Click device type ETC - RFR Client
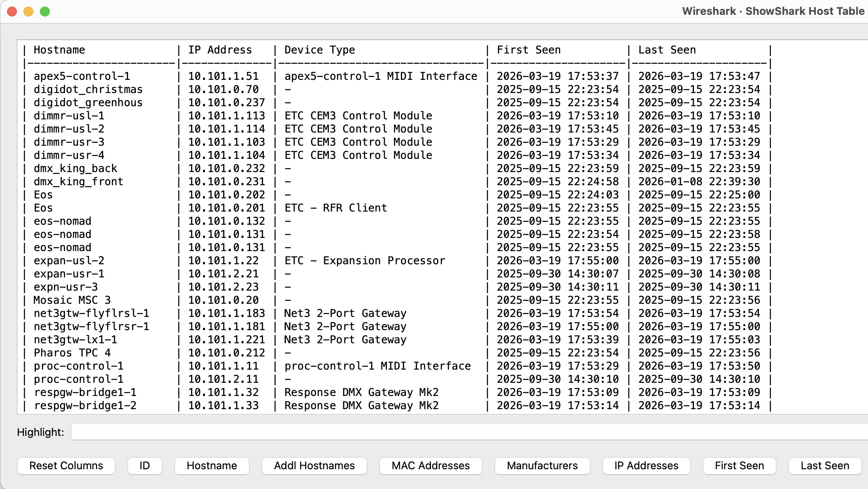The width and height of the screenshot is (868, 489). pyautogui.click(x=336, y=208)
